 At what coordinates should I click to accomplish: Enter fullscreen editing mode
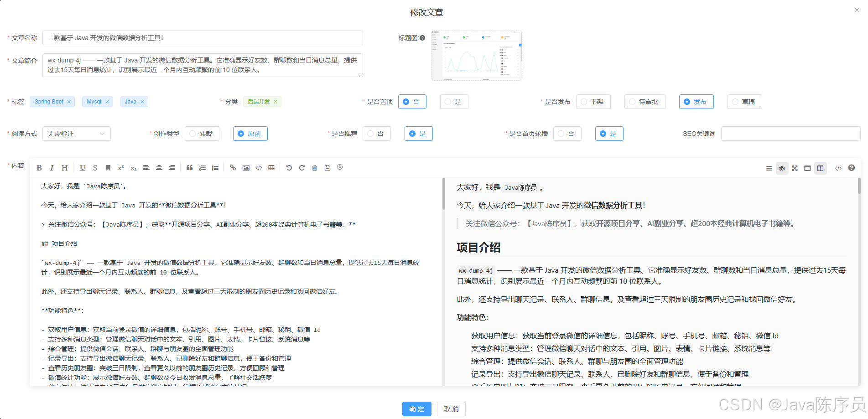[x=795, y=168]
